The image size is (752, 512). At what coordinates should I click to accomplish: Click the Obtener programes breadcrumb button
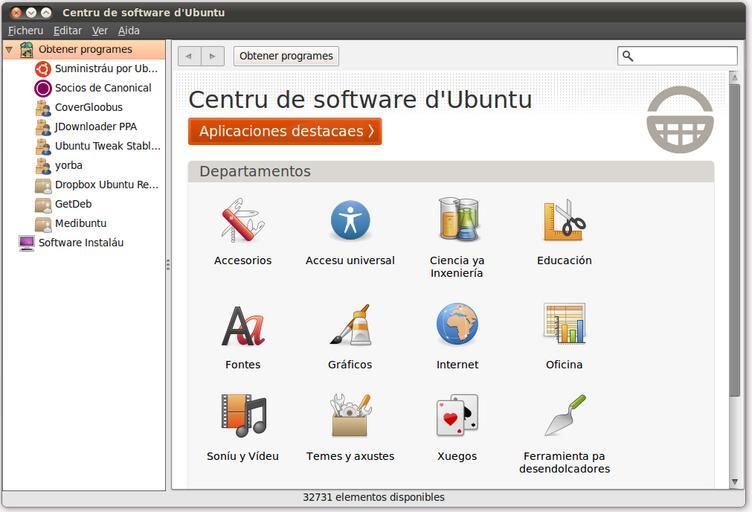click(286, 56)
